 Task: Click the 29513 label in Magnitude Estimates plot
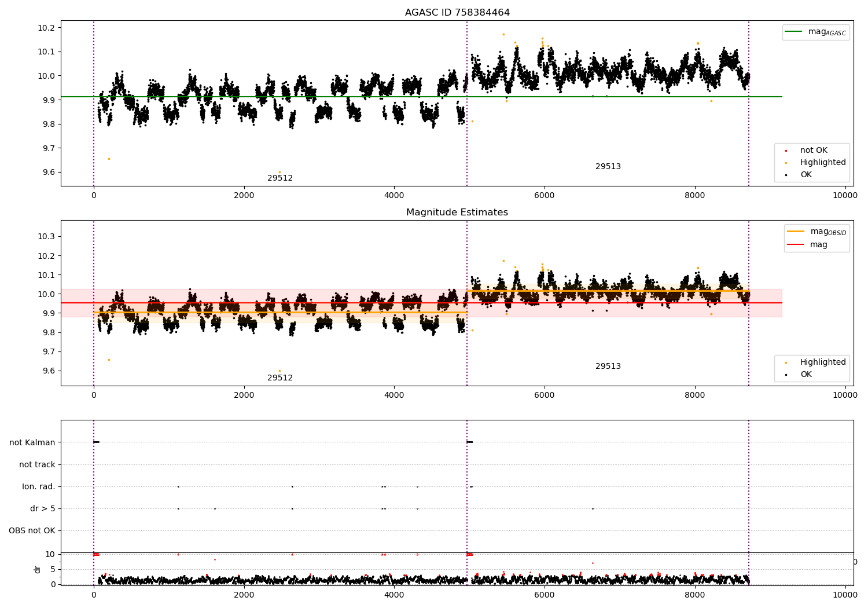click(608, 367)
